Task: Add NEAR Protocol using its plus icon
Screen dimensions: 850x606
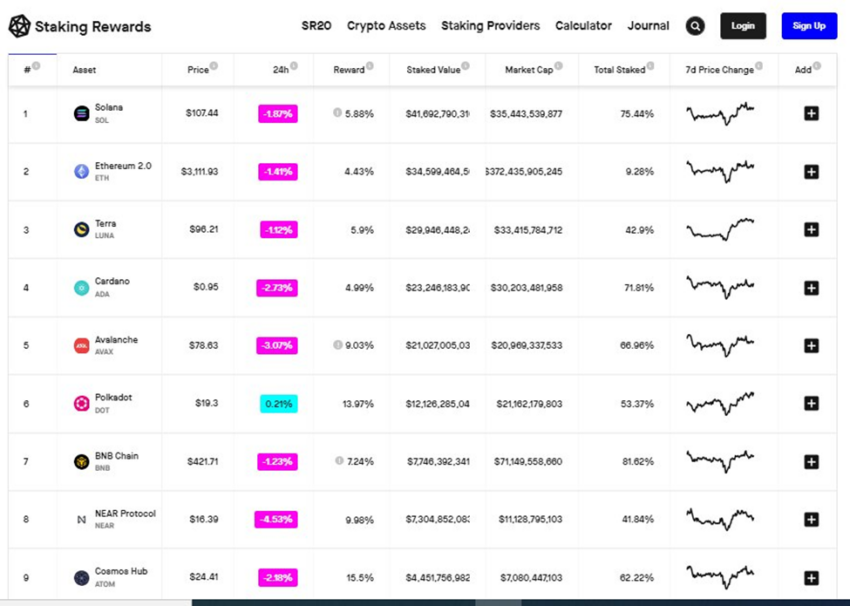Action: [811, 519]
